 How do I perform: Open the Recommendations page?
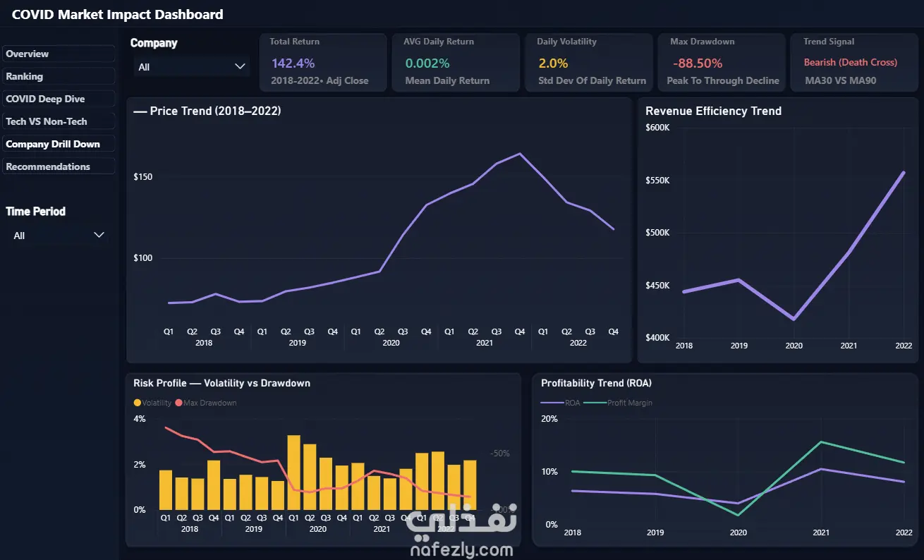click(59, 166)
